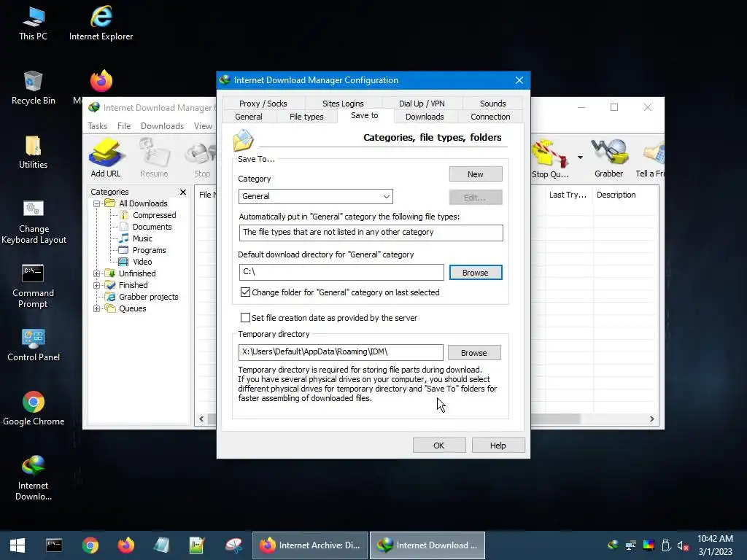Close the Categories panel in IDM

point(183,192)
